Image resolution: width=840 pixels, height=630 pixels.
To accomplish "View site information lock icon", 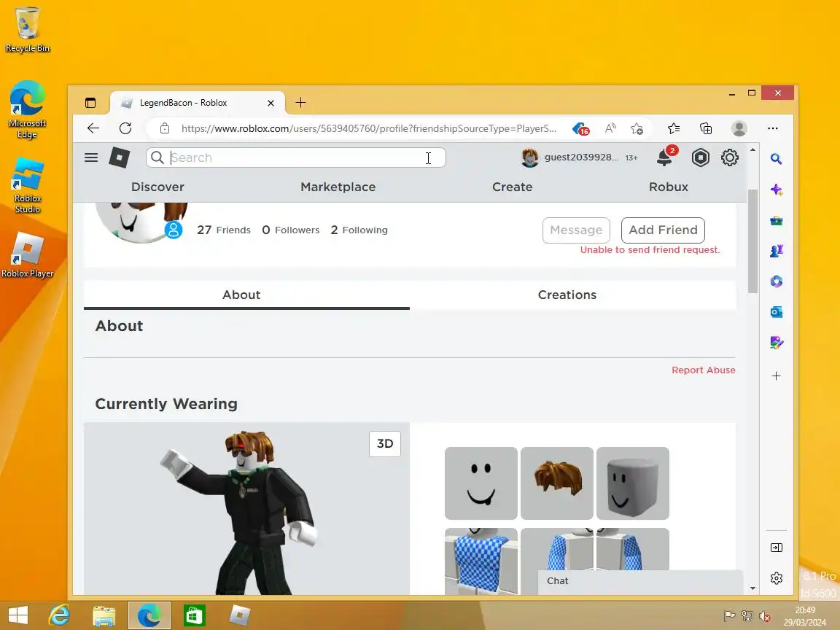I will 165,128.
